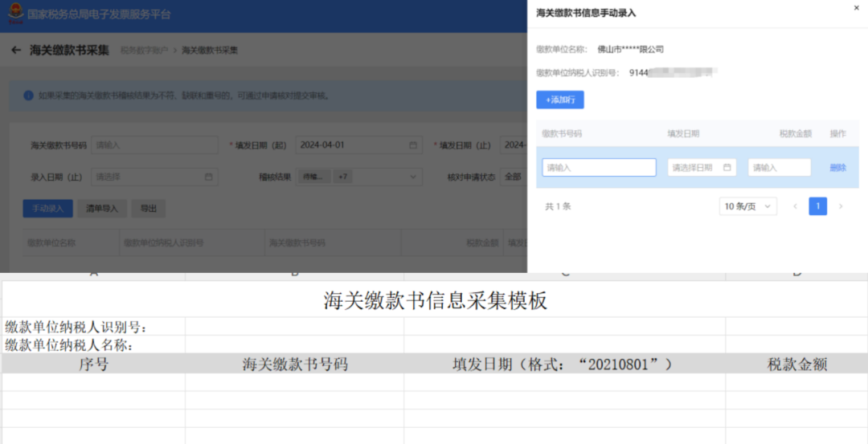Open calendar icon in 填发日期(起) field
The height and width of the screenshot is (444, 868).
coord(413,145)
